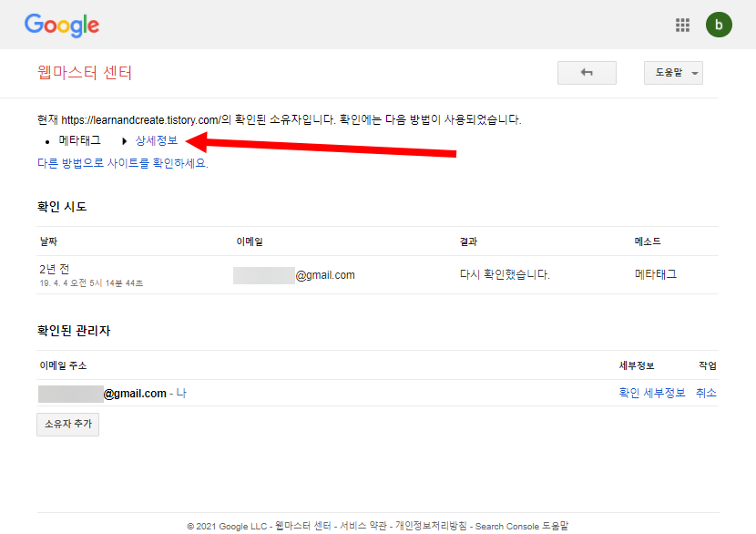Screen dimensions: 756x534
Task: Click 다른 방법으로 사이트를 확인하세요 link
Action: 123,163
